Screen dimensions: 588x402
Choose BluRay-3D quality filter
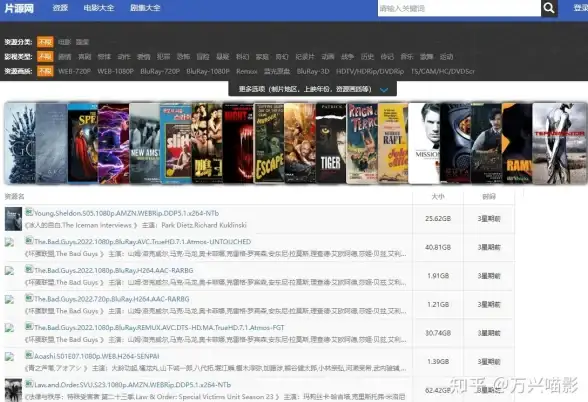click(x=313, y=71)
